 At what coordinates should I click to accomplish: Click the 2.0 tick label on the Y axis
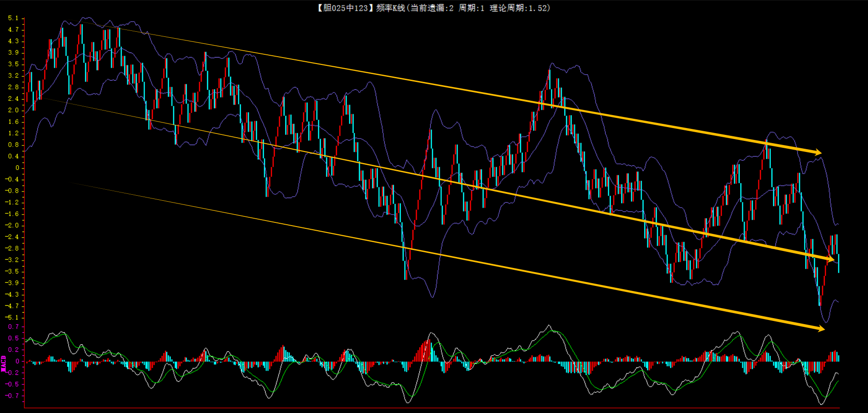(x=13, y=111)
